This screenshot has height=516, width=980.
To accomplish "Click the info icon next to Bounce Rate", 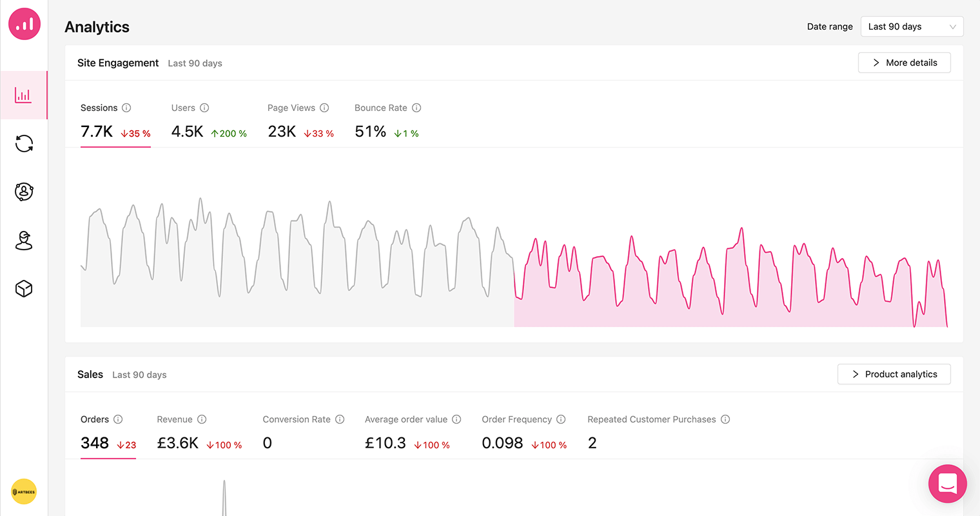I will 416,108.
